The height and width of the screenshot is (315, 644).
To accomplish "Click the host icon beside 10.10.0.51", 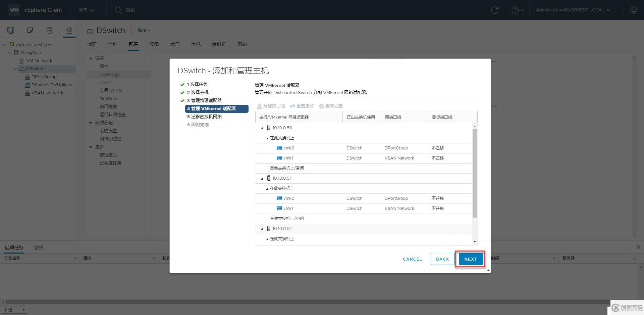I will [269, 178].
